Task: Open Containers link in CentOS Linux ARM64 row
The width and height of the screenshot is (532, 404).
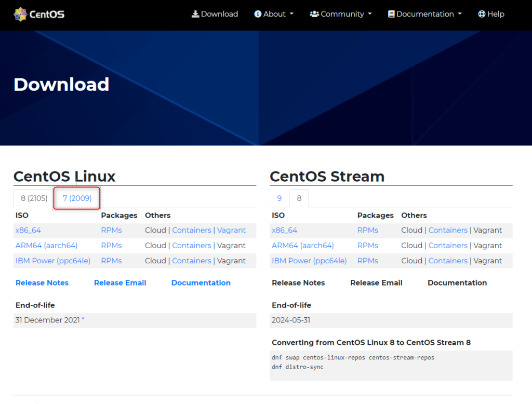Action: click(192, 245)
